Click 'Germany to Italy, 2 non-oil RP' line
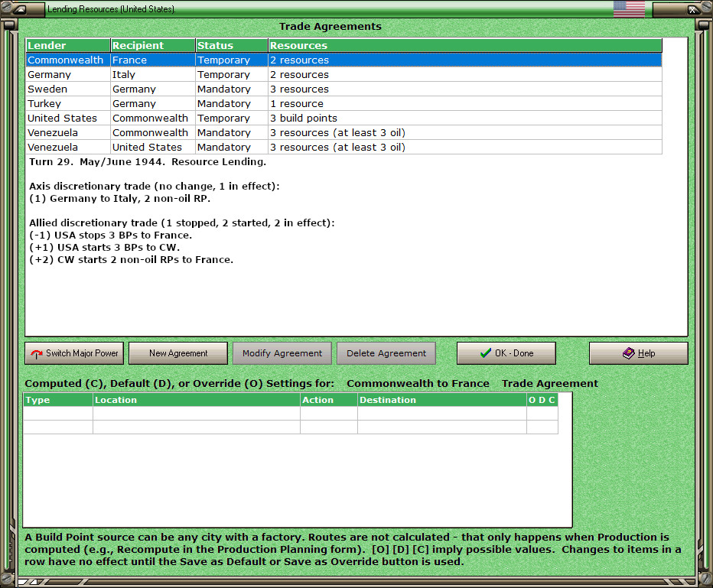The height and width of the screenshot is (588, 713). tap(119, 199)
